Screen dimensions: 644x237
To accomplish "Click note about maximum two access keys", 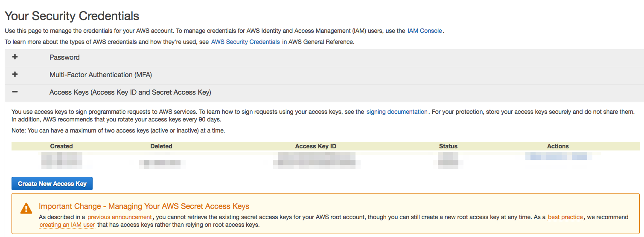I will 118,130.
